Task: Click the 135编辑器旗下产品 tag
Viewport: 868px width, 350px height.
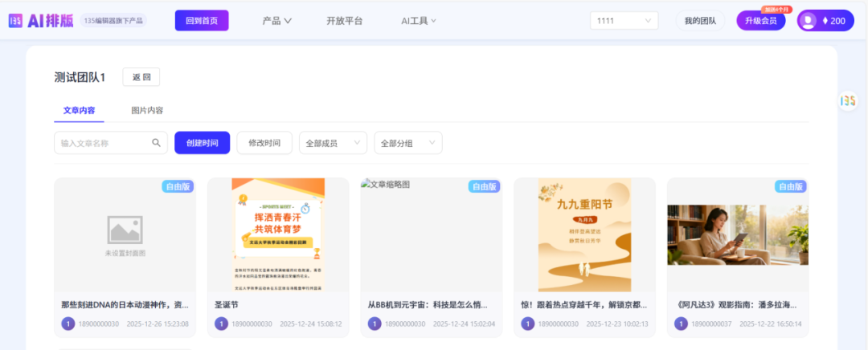Action: [x=113, y=21]
